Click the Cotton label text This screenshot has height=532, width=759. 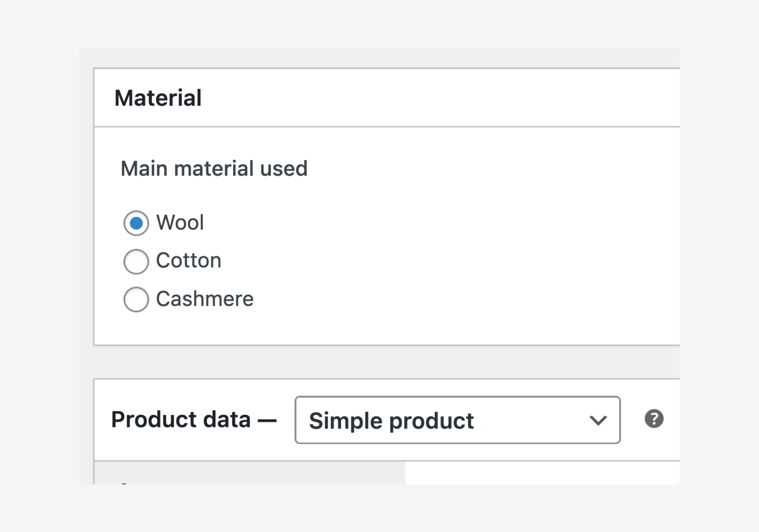click(188, 261)
